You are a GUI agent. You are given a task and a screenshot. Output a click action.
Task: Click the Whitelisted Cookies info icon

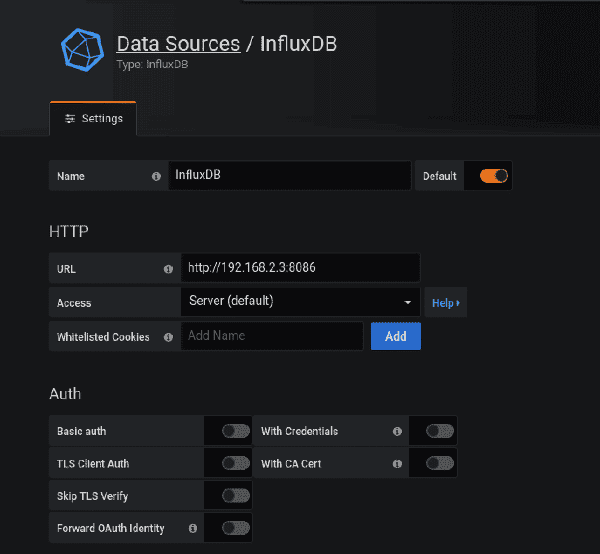pyautogui.click(x=168, y=337)
